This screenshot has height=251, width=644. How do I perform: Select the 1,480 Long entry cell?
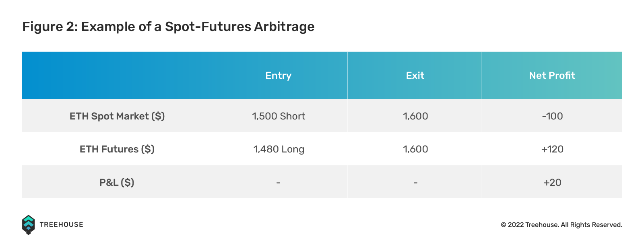point(278,149)
